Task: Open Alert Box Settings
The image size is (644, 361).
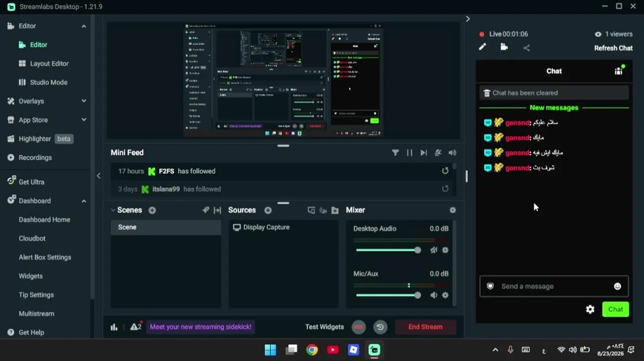Action: (46, 257)
